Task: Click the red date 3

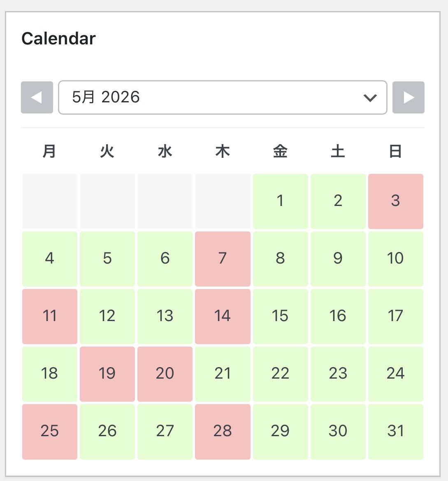Action: click(395, 201)
